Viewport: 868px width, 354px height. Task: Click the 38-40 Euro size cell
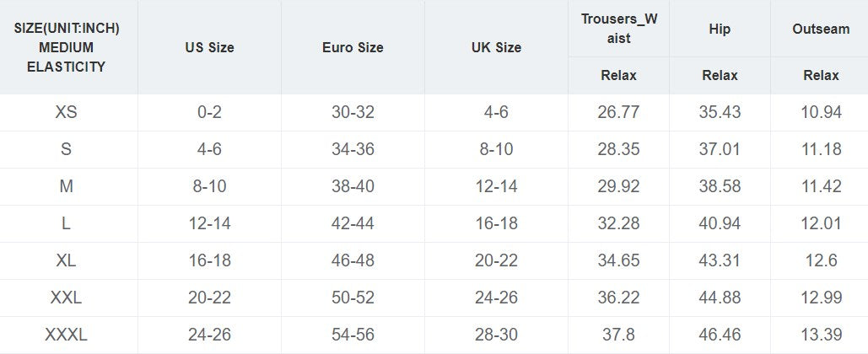[x=353, y=186]
